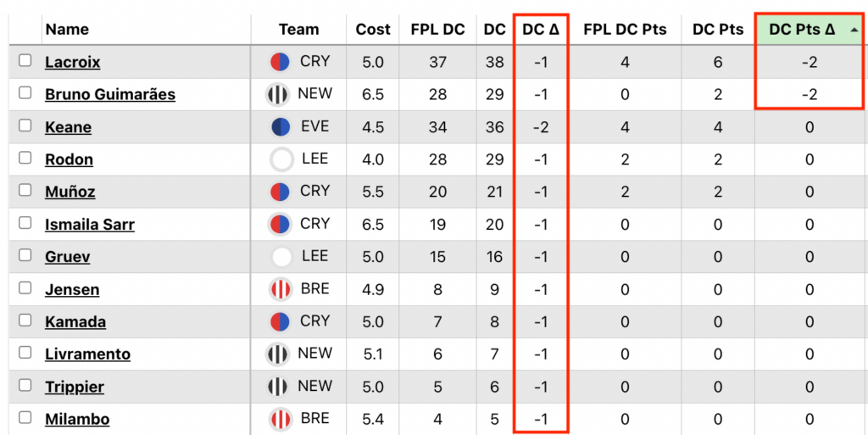Select the Keane row checkbox
The height and width of the screenshot is (435, 868).
click(x=25, y=126)
